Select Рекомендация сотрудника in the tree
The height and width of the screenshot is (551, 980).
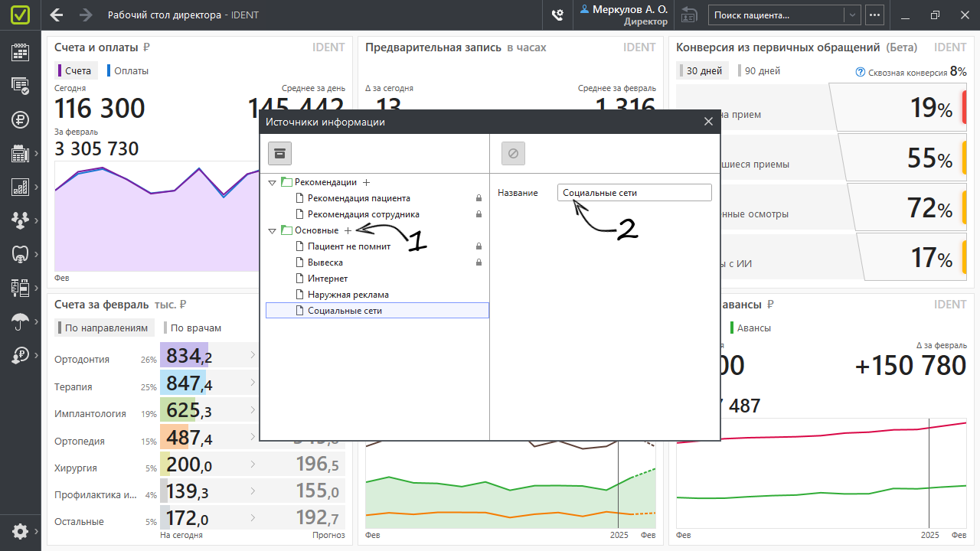coord(364,214)
